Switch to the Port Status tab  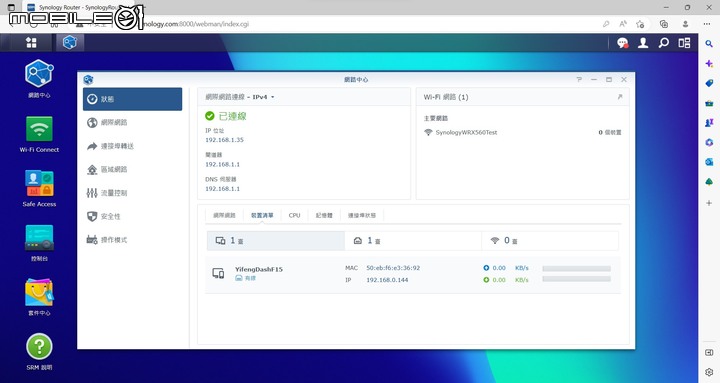(361, 215)
